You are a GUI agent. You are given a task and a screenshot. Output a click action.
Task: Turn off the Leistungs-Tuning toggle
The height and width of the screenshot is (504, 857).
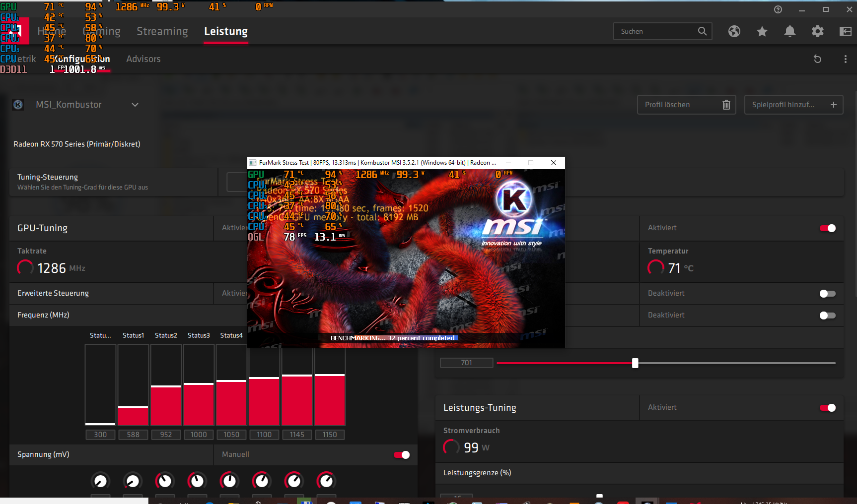(828, 408)
